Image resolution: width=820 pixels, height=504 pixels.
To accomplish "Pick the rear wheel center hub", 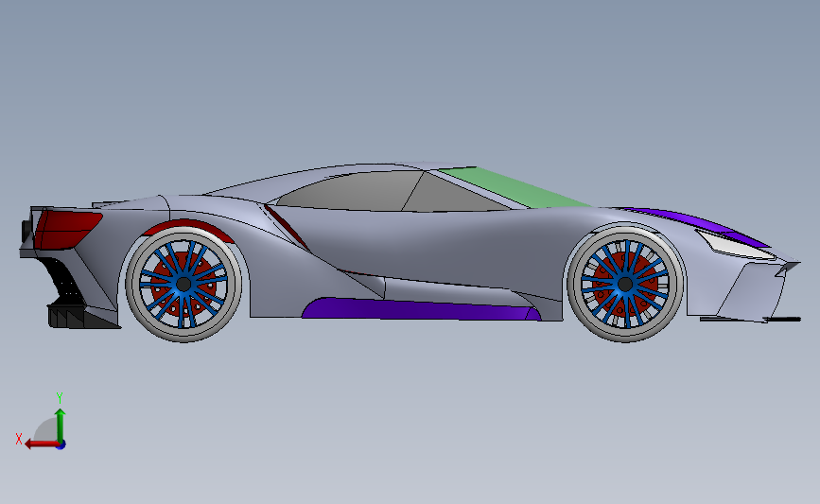I will tap(183, 285).
